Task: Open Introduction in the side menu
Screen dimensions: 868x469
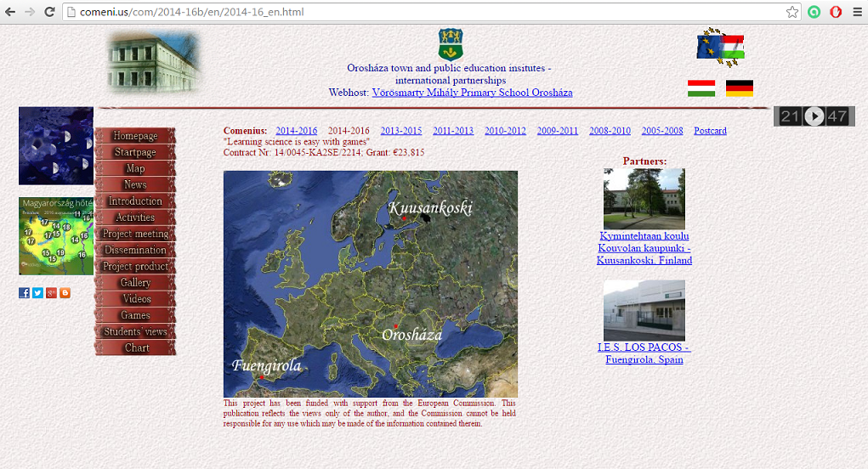Action: tap(136, 201)
